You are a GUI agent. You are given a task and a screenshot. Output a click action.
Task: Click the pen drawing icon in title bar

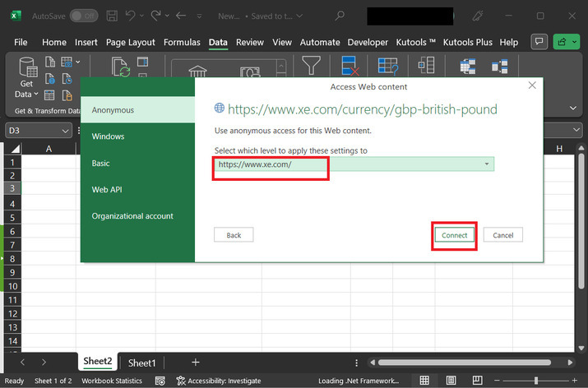click(477, 16)
